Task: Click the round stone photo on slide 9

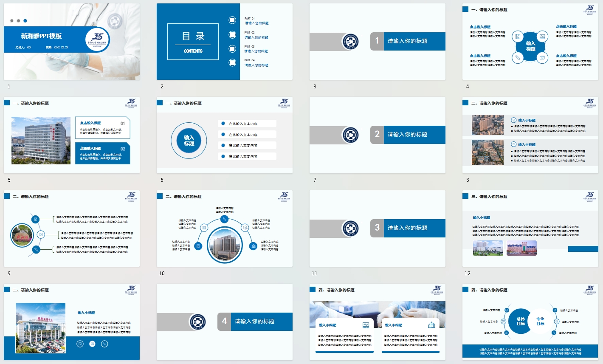Action: (x=23, y=235)
